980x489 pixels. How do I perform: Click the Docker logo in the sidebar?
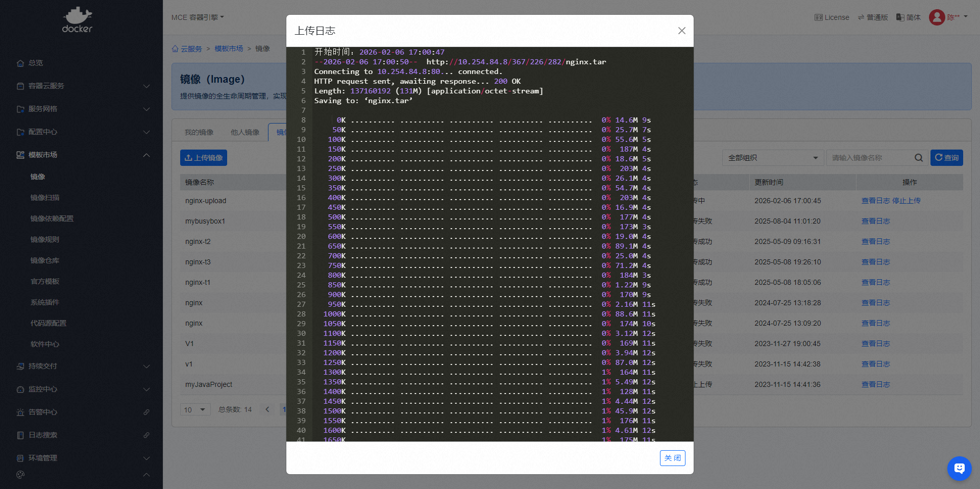pos(77,20)
